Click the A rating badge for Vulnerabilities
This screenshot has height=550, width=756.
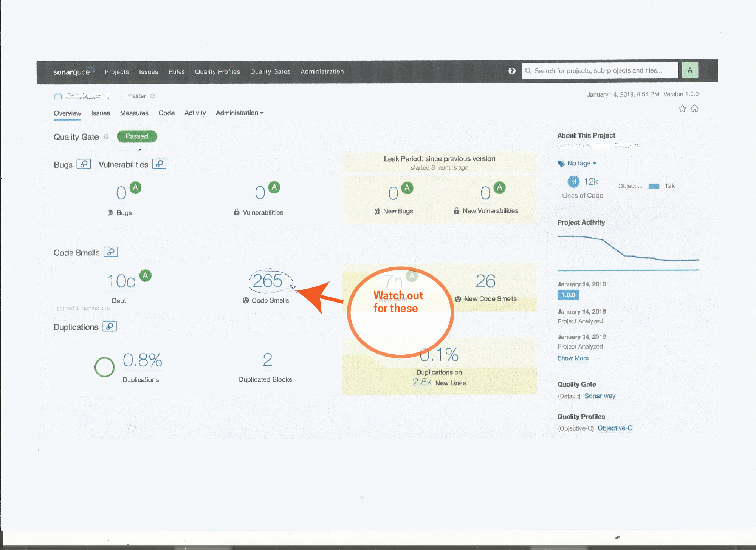tap(274, 187)
